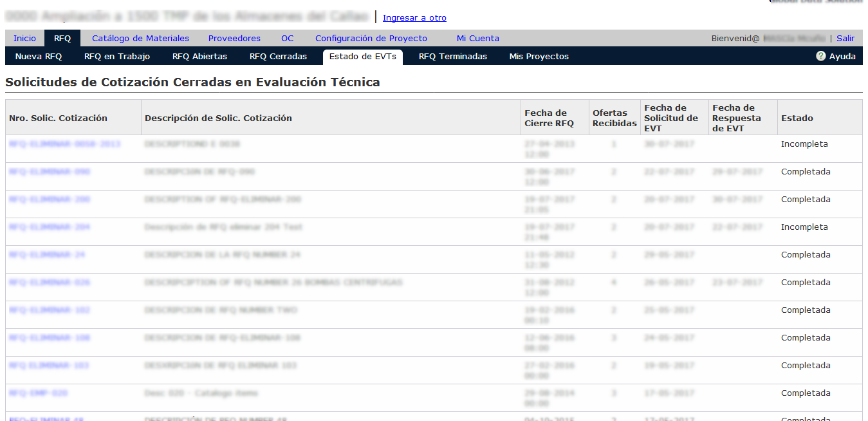Screen dimensions: 868x421
Task: Click the Estado column header
Action: coord(797,118)
